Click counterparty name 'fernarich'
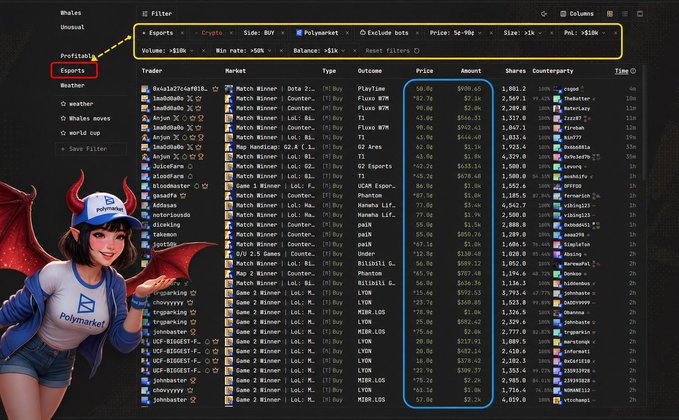 coord(577,196)
